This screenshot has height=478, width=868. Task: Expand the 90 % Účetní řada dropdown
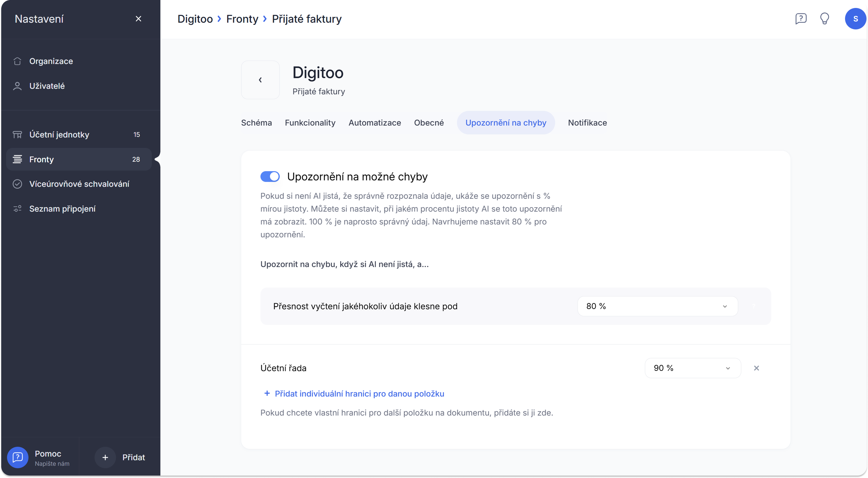692,368
